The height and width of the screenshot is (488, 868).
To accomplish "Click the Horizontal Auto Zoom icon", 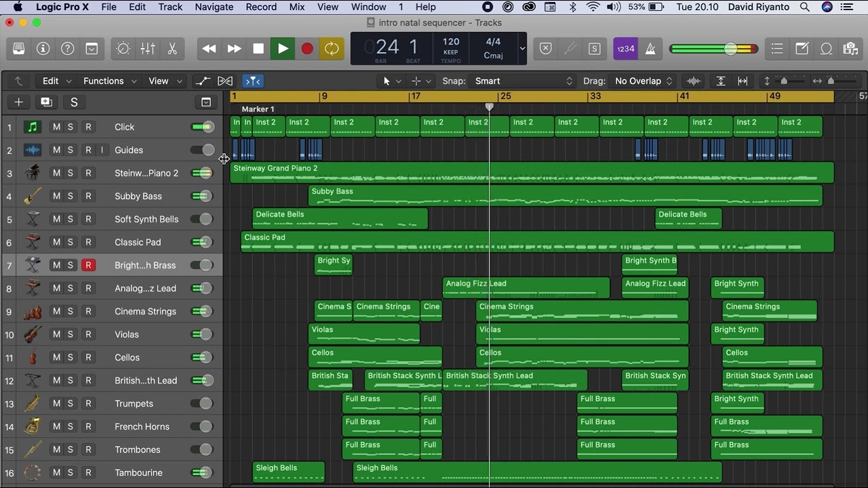I will (x=743, y=81).
